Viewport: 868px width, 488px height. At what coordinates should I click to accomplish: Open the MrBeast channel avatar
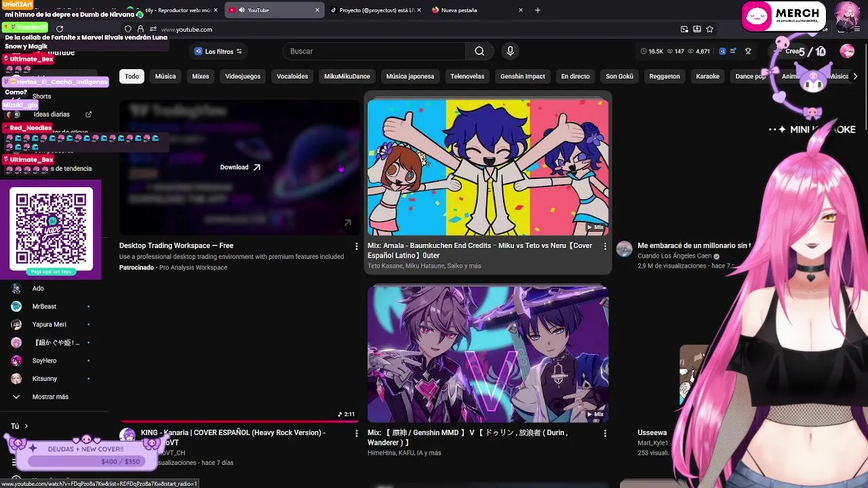click(x=16, y=306)
